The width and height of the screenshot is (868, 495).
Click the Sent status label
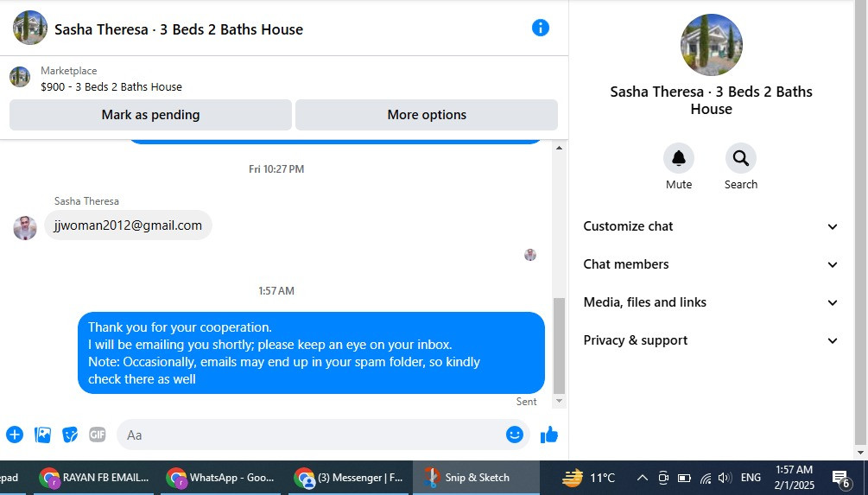point(527,402)
